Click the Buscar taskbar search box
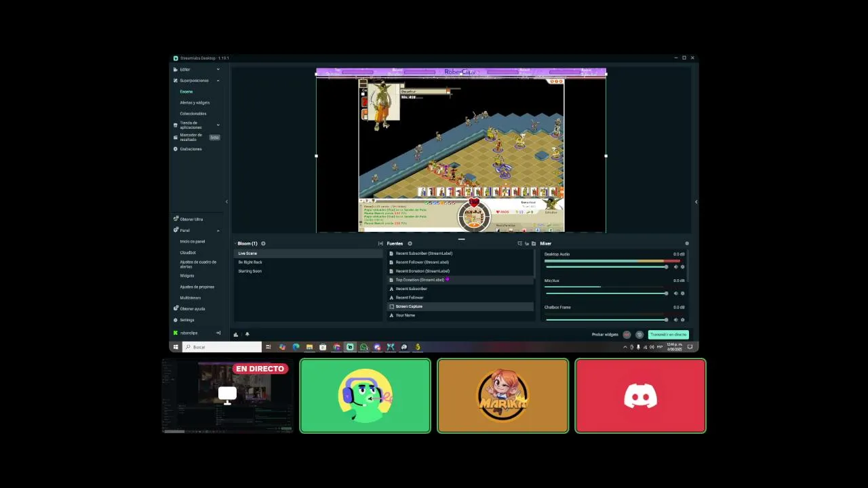The height and width of the screenshot is (488, 868). [222, 347]
